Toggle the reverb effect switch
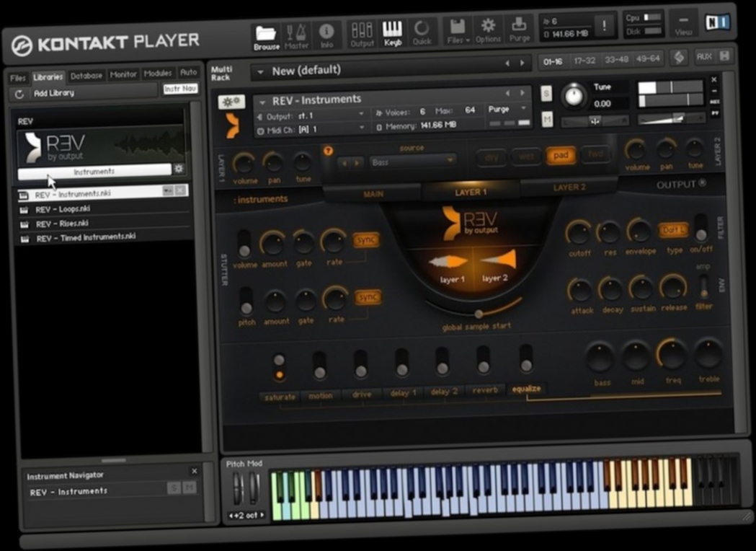 [483, 361]
